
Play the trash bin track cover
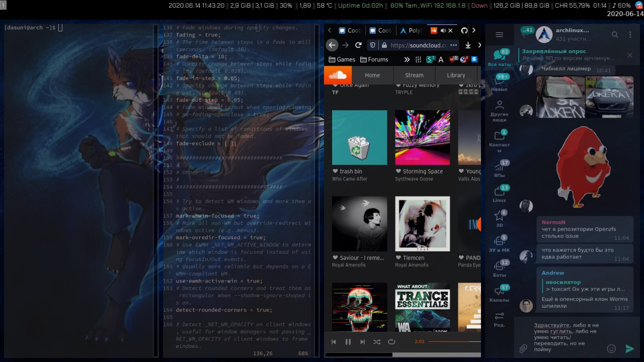click(360, 137)
